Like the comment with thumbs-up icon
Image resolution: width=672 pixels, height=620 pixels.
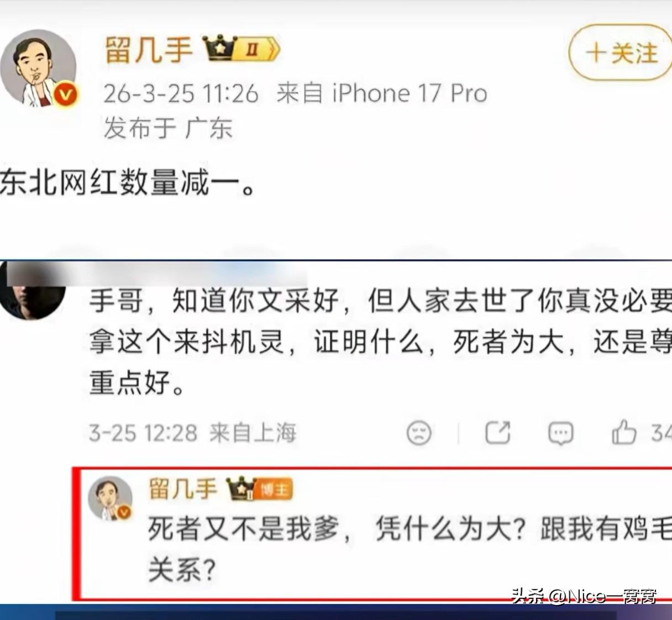pyautogui.click(x=624, y=432)
